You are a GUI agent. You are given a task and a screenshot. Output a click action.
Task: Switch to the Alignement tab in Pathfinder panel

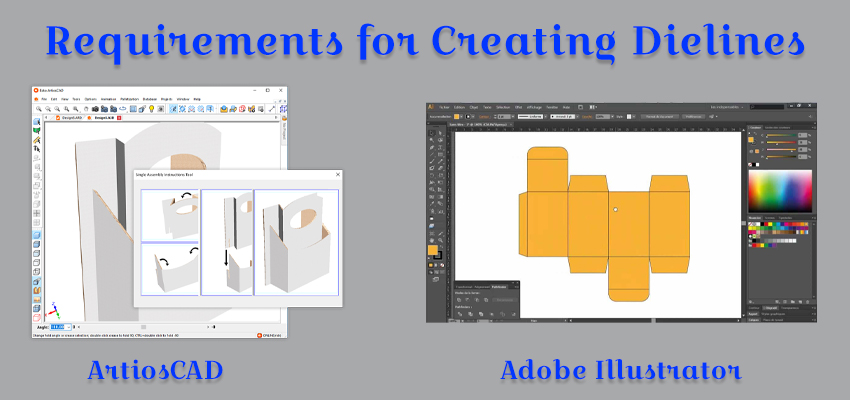tap(482, 287)
